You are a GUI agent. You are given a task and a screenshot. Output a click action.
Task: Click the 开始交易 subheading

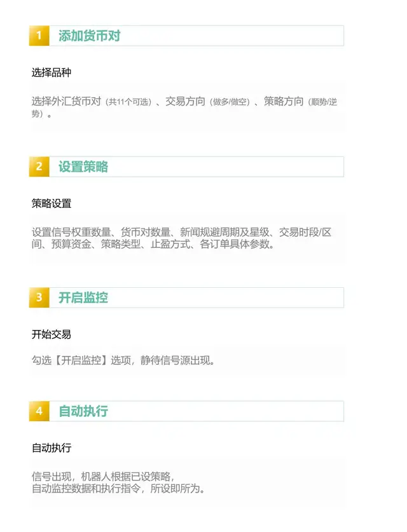[52, 334]
